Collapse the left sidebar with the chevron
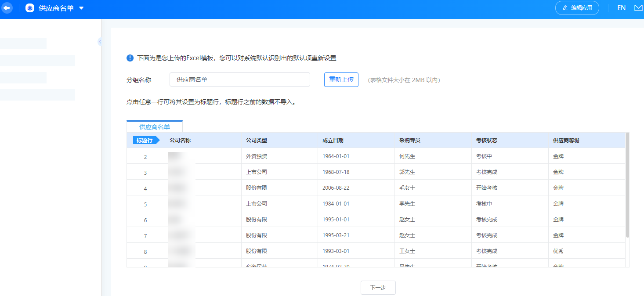 click(x=100, y=42)
